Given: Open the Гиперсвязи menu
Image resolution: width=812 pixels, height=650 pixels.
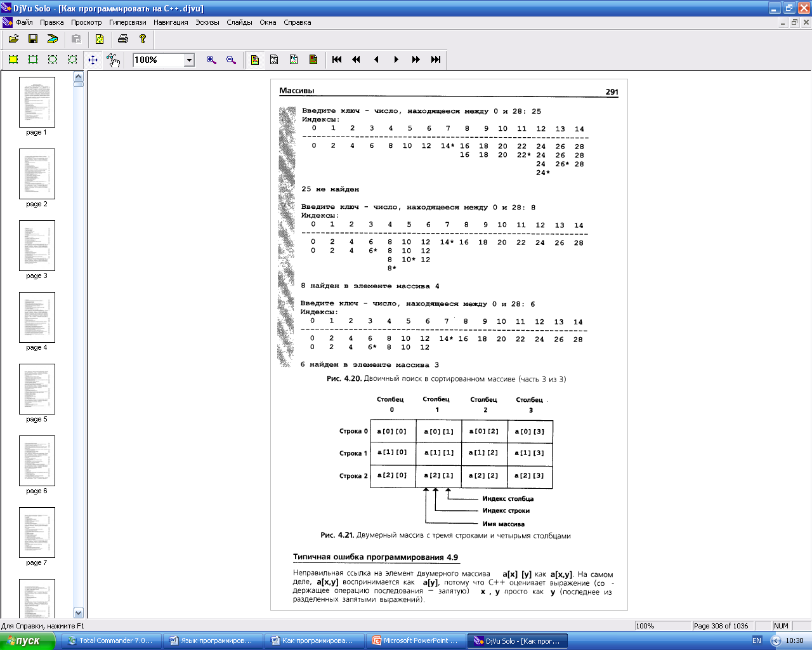Looking at the screenshot, I should (128, 22).
